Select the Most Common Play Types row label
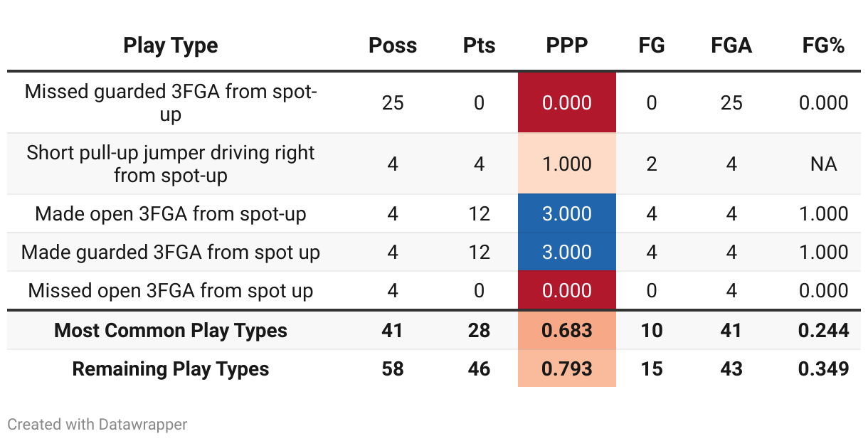Image resolution: width=868 pixels, height=441 pixels. [x=171, y=330]
